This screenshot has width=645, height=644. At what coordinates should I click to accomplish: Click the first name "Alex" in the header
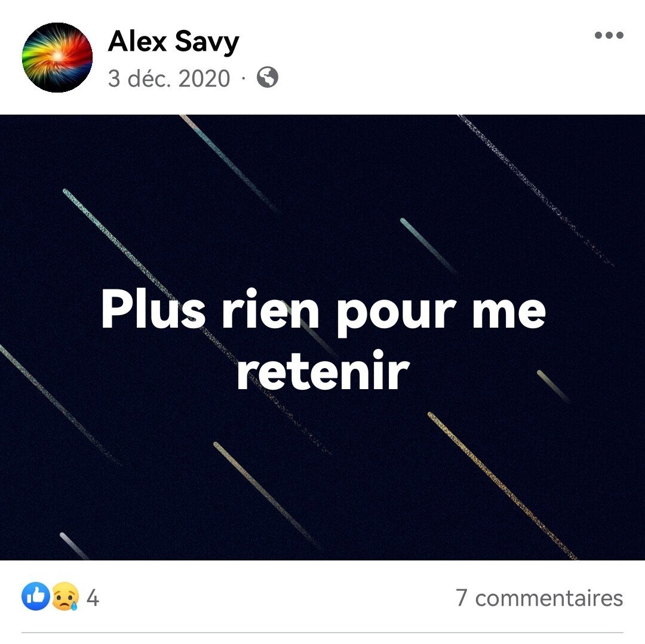[137, 41]
